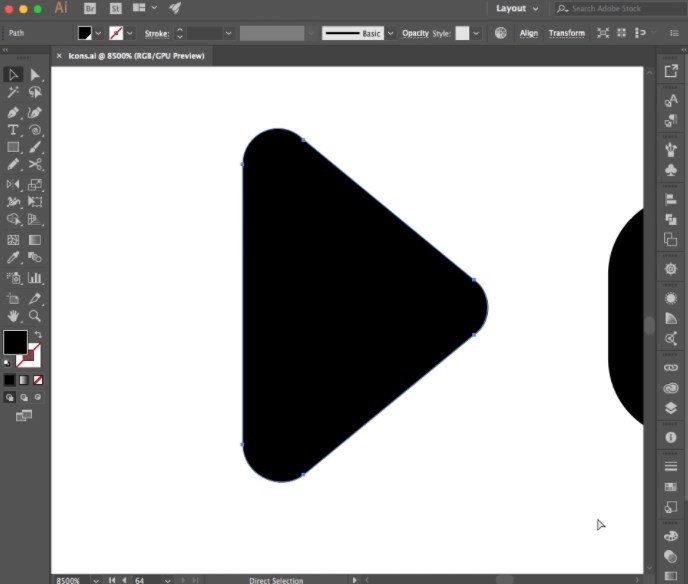Open the Layout workspace dropdown
Viewport: 688px width, 584px height.
(x=517, y=8)
